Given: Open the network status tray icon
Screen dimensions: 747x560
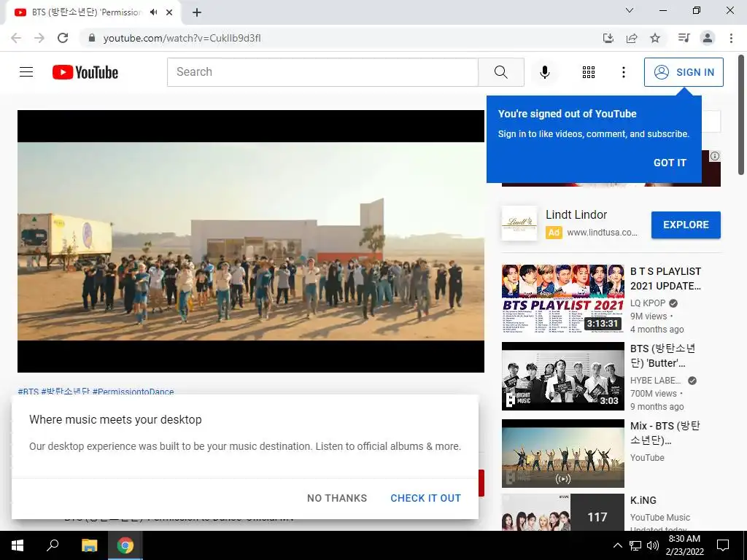Looking at the screenshot, I should point(635,545).
